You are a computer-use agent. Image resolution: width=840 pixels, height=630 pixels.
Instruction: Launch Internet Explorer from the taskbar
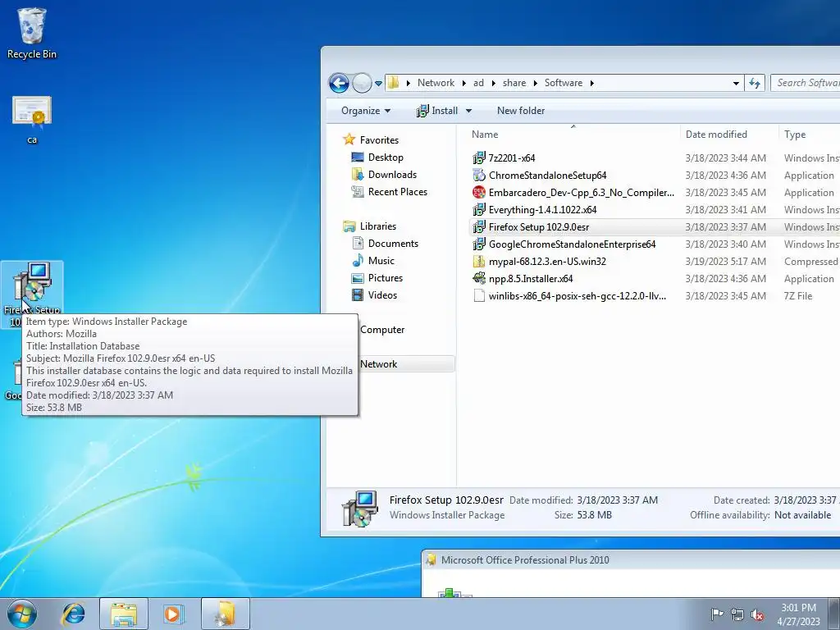[73, 614]
